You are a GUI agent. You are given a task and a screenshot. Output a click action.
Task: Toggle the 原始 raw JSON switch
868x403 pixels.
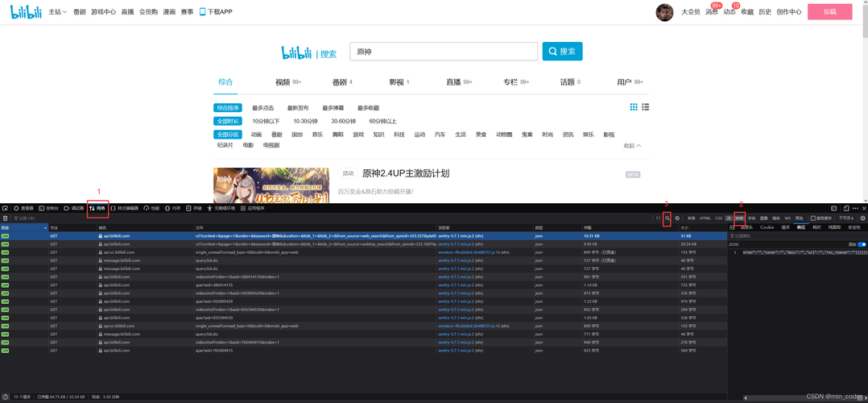tap(862, 244)
